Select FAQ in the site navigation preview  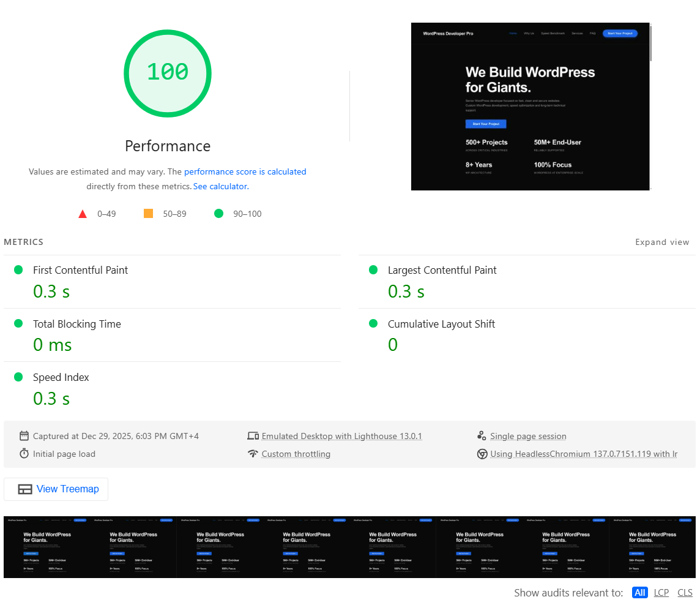click(x=592, y=33)
